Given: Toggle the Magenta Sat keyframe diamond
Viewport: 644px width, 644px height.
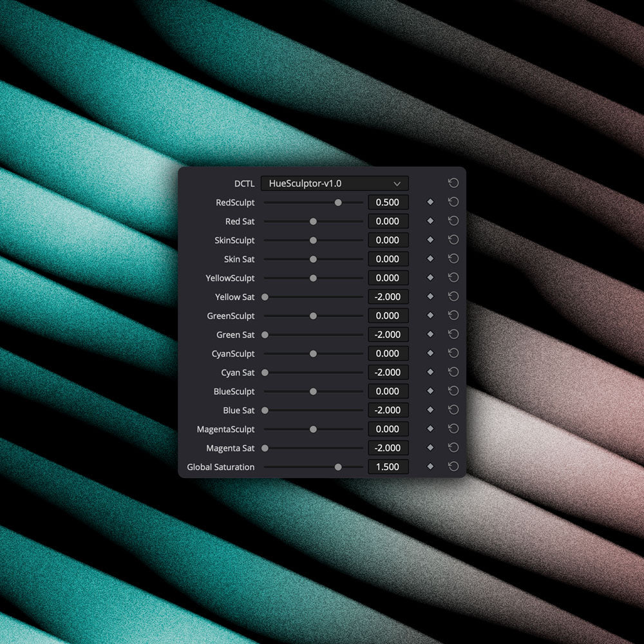Looking at the screenshot, I should (430, 448).
